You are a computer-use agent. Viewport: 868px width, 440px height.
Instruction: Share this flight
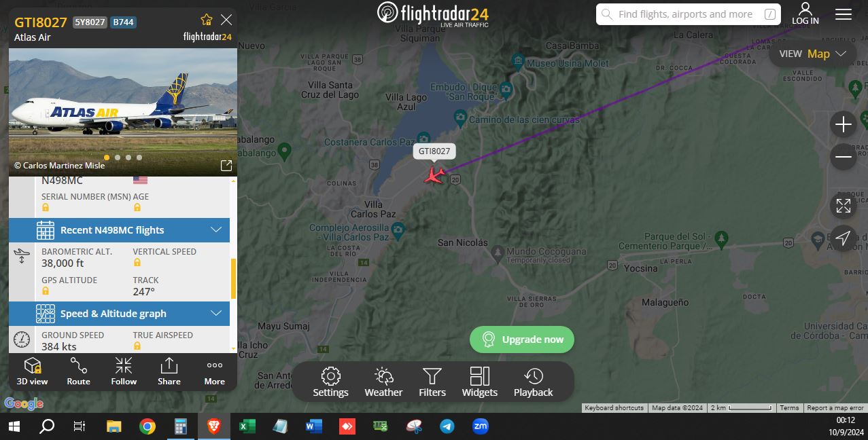point(169,371)
